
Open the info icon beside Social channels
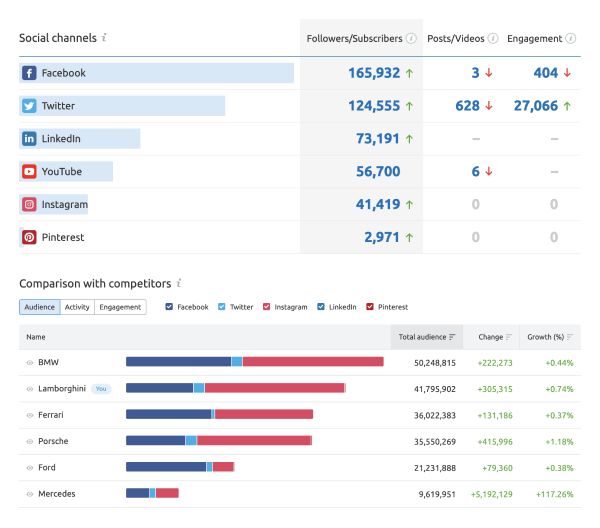[x=104, y=37]
